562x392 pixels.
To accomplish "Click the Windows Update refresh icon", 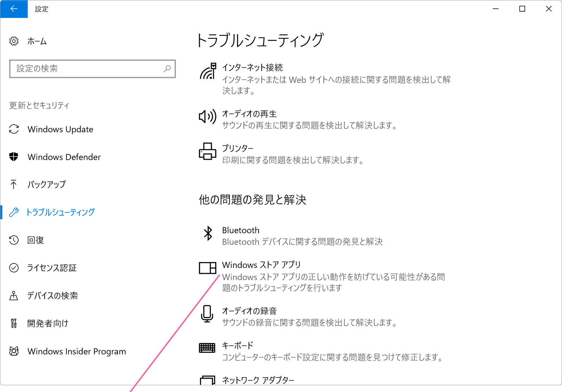I will pos(14,129).
